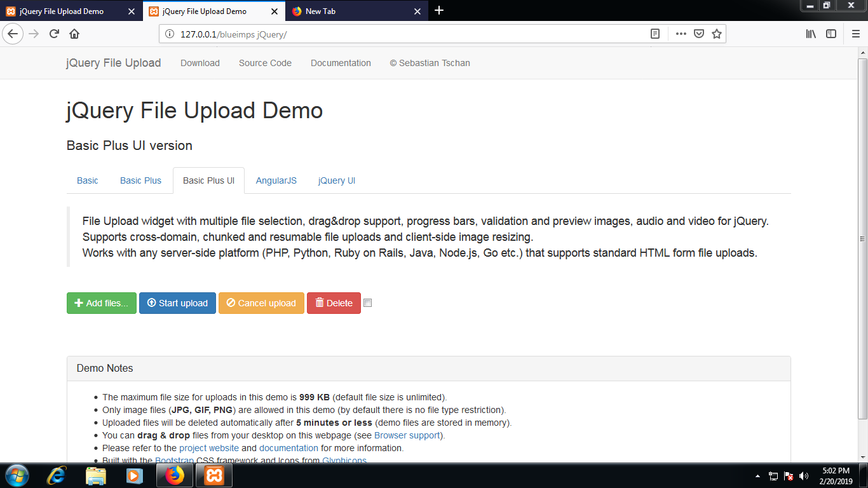This screenshot has height=488, width=868.
Task: Open the Firefox hamburger menu
Action: pyautogui.click(x=855, y=34)
